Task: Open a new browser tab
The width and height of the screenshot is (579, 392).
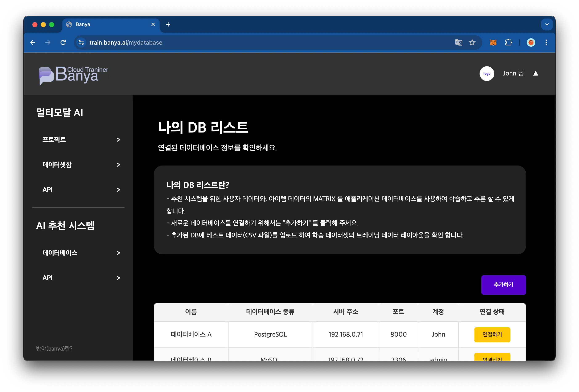Action: [x=168, y=24]
